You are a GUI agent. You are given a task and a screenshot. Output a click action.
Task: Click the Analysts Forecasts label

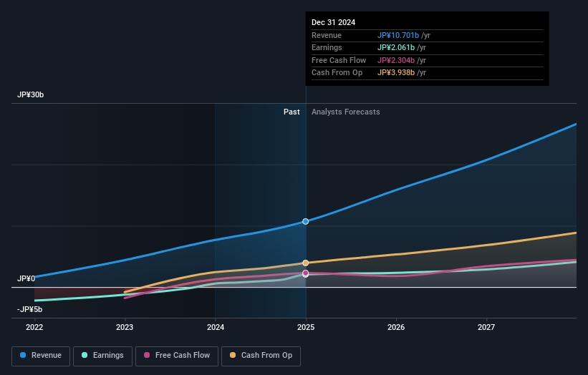click(x=346, y=112)
